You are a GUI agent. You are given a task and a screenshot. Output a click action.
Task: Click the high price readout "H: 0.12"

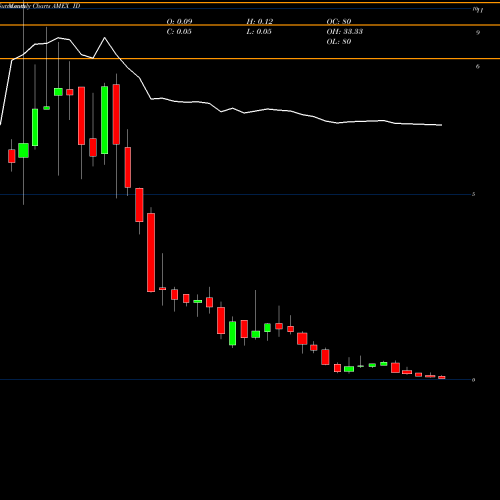260,21
